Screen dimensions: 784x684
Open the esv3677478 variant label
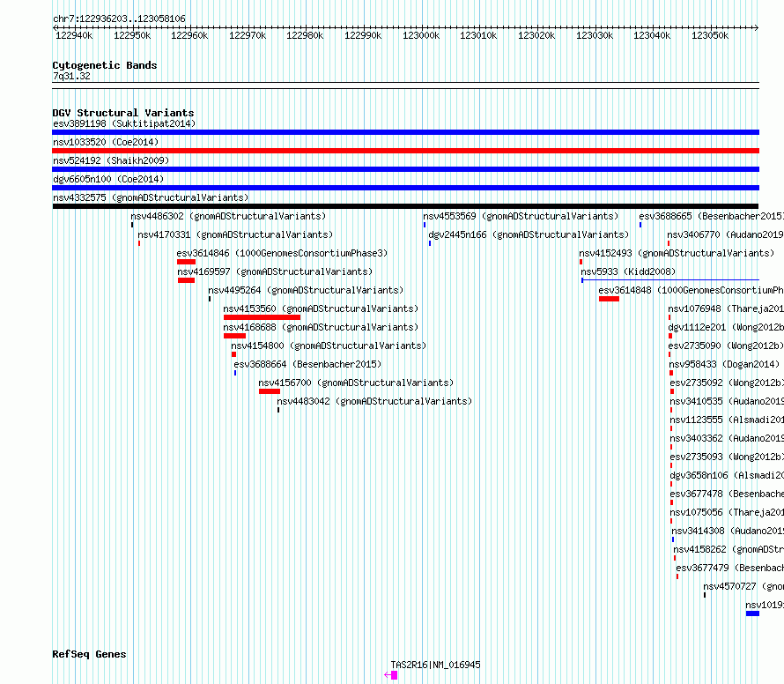[x=727, y=494]
